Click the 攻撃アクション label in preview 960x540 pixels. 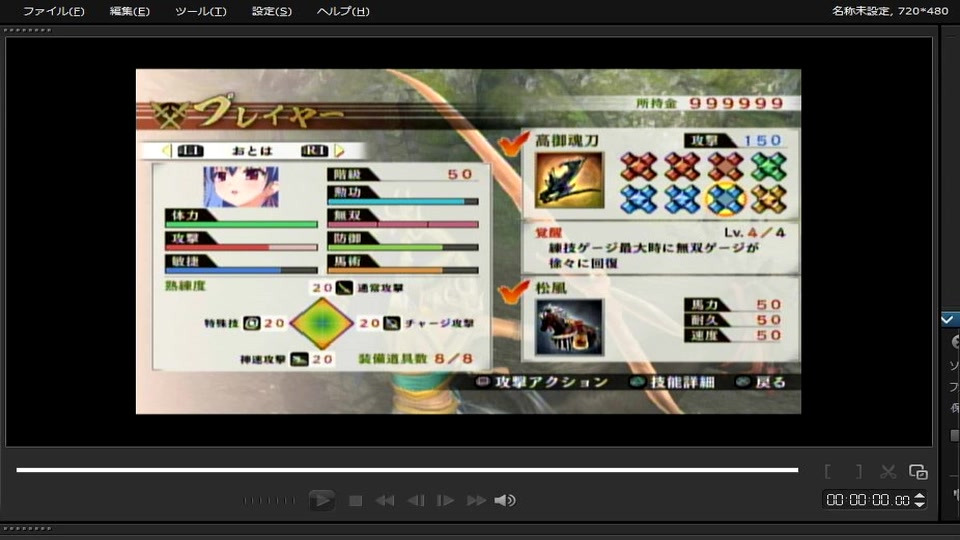click(x=551, y=382)
